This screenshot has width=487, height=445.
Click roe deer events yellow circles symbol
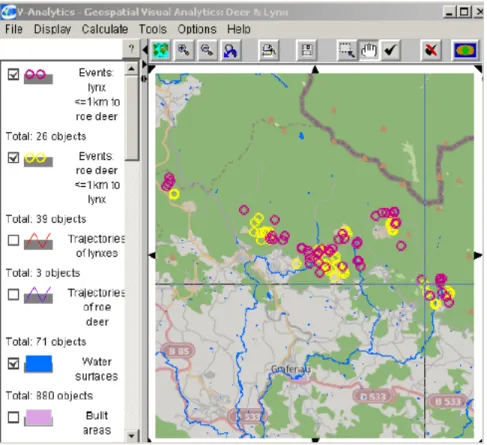click(x=38, y=159)
